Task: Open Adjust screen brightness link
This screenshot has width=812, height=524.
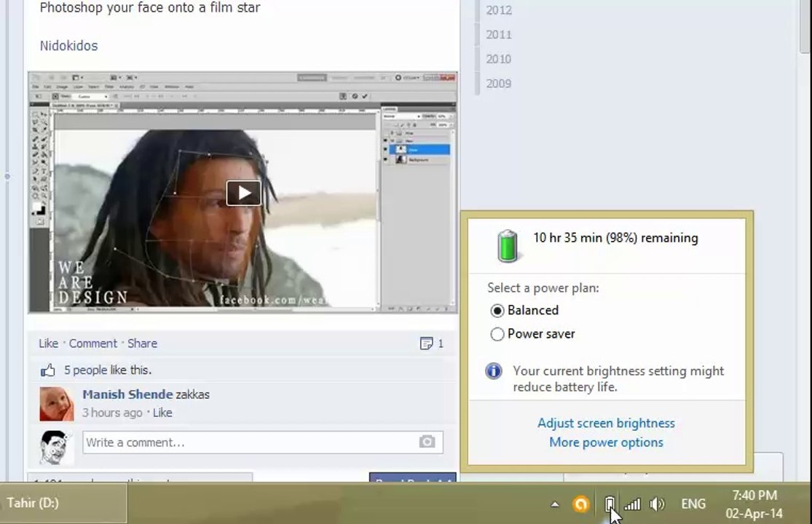Action: [606, 423]
